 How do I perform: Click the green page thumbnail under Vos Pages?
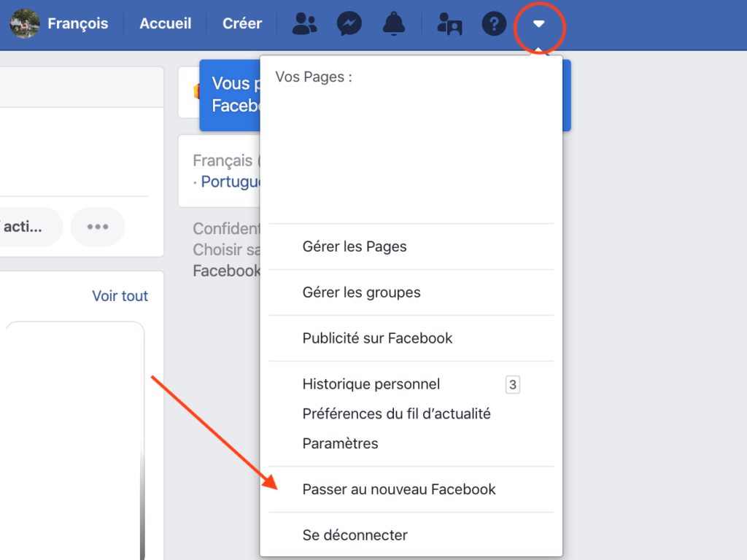tap(416, 151)
